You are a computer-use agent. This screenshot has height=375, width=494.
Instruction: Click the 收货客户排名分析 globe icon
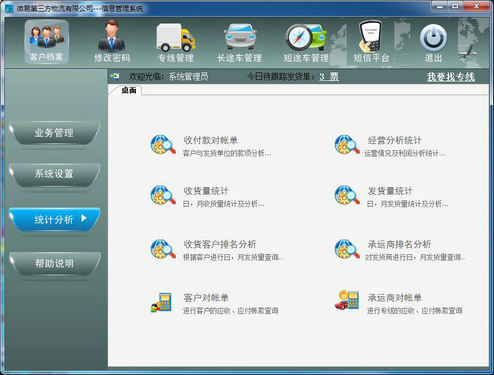162,249
